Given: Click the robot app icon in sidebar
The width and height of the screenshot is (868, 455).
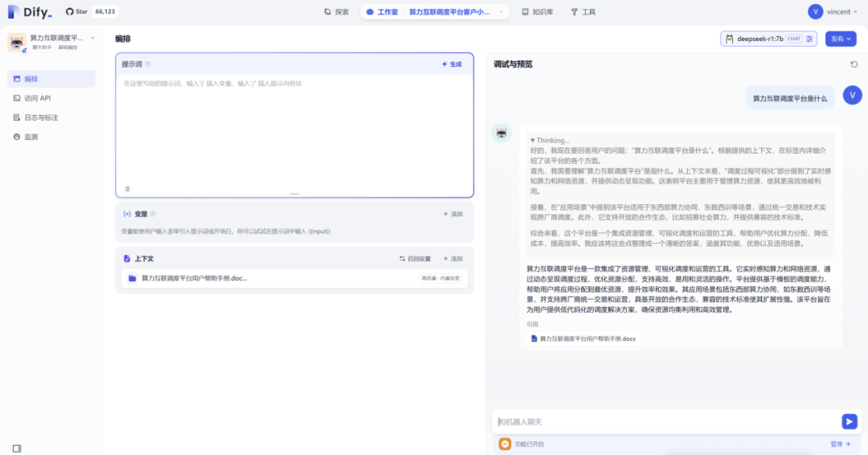Looking at the screenshot, I should 16,42.
